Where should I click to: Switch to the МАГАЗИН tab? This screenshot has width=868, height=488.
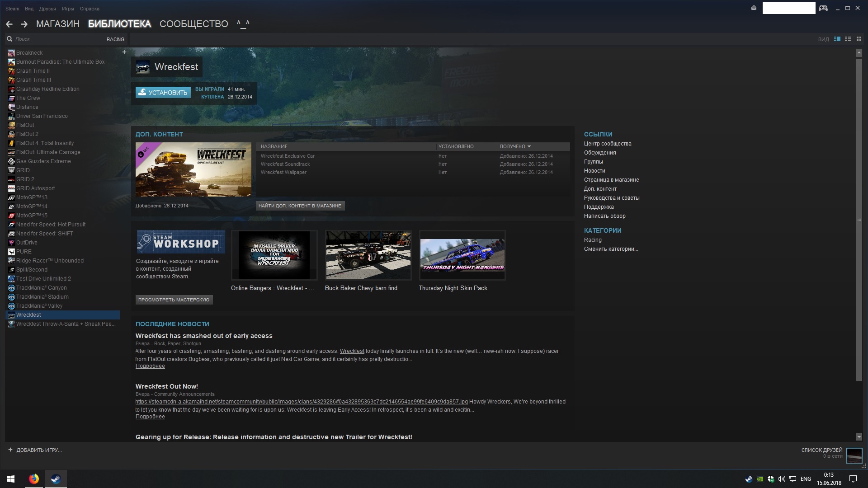click(58, 24)
